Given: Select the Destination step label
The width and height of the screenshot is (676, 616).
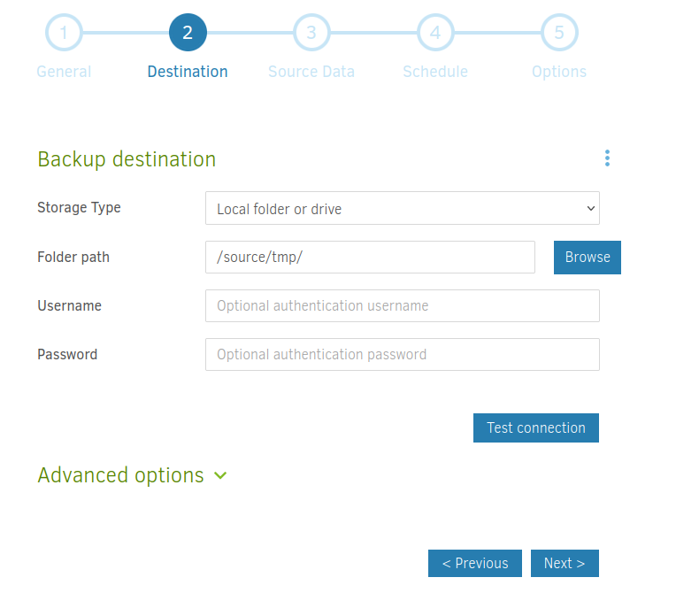Looking at the screenshot, I should (188, 72).
